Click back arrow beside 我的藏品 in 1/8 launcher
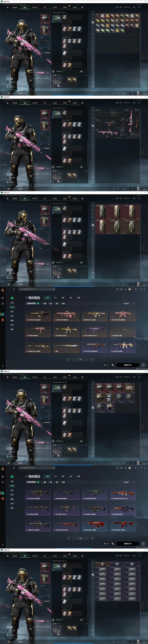The height and width of the screenshot is (644, 148). [26, 298]
